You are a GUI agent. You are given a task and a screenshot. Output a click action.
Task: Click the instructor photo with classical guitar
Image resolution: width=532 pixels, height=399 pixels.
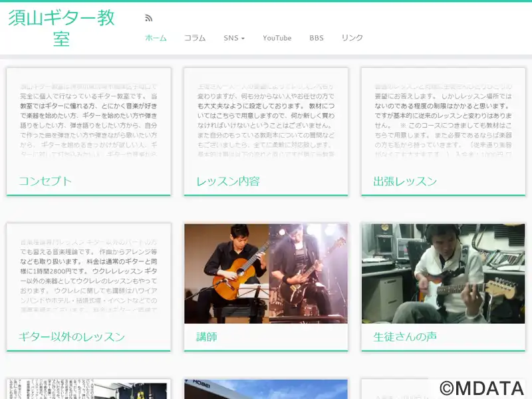point(266,273)
